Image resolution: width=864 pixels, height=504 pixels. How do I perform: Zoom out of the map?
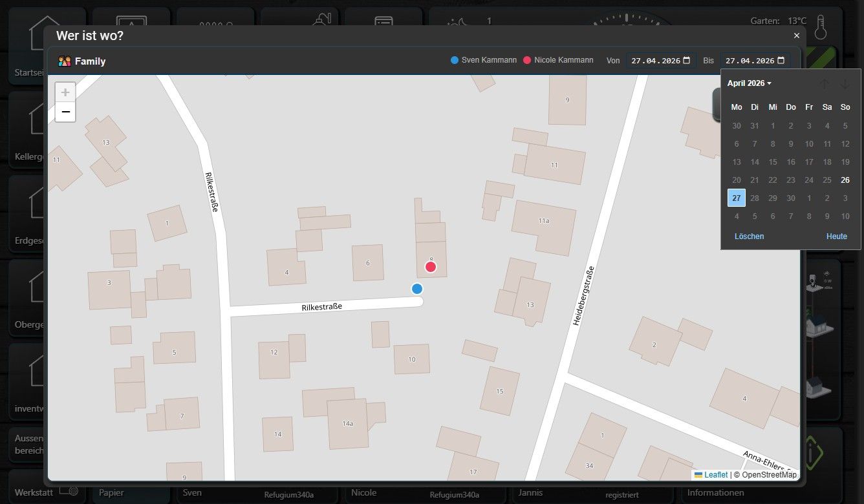point(65,112)
